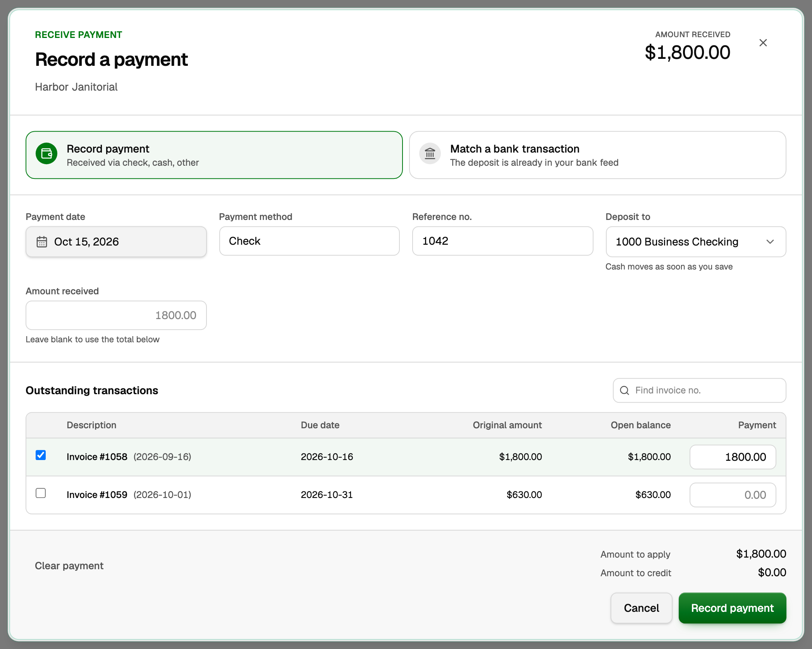812x649 pixels.
Task: Click the $630.00 open balance cell
Action: pyautogui.click(x=653, y=495)
